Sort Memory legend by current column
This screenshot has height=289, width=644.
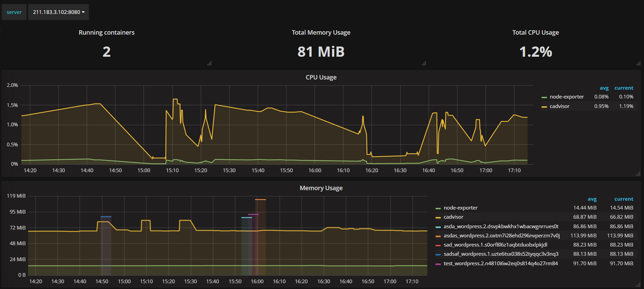(x=624, y=199)
